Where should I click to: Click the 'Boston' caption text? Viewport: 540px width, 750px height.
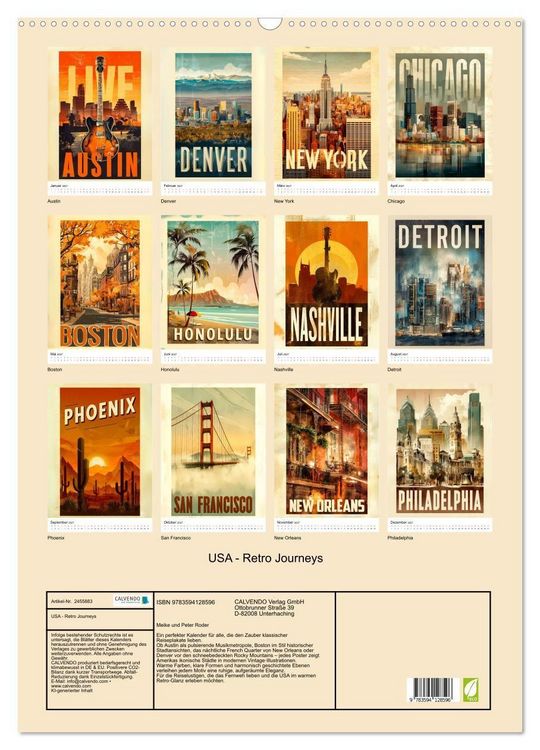[55, 370]
